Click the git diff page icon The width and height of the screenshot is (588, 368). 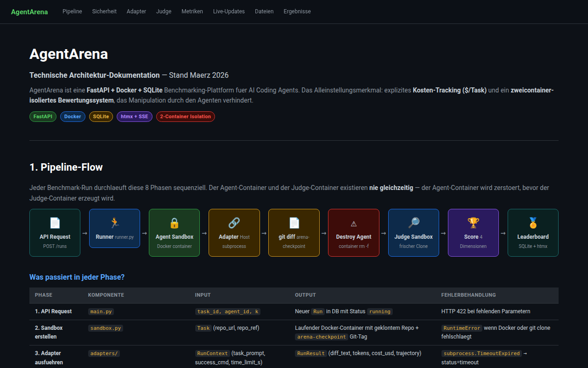coord(294,223)
